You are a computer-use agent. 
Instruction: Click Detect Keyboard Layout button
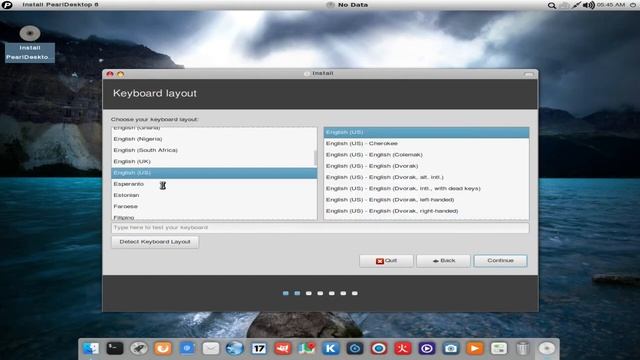(x=155, y=242)
